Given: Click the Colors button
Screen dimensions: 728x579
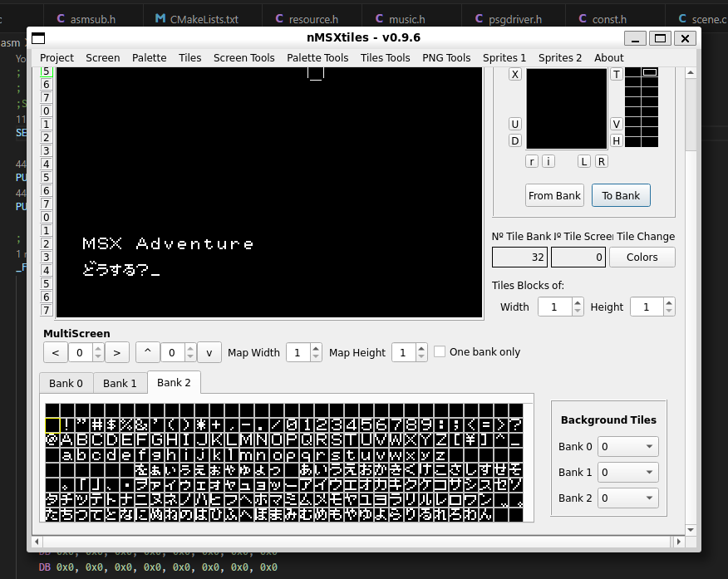Looking at the screenshot, I should coord(642,257).
